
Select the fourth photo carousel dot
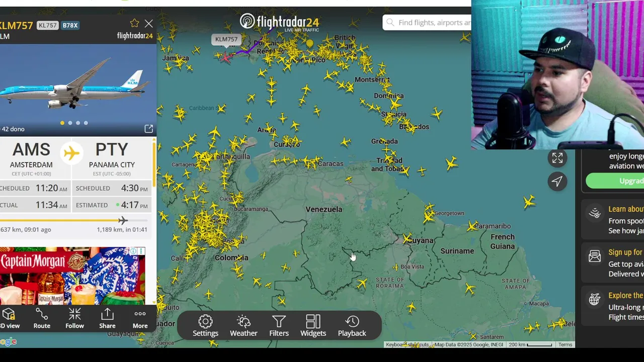[x=86, y=123]
